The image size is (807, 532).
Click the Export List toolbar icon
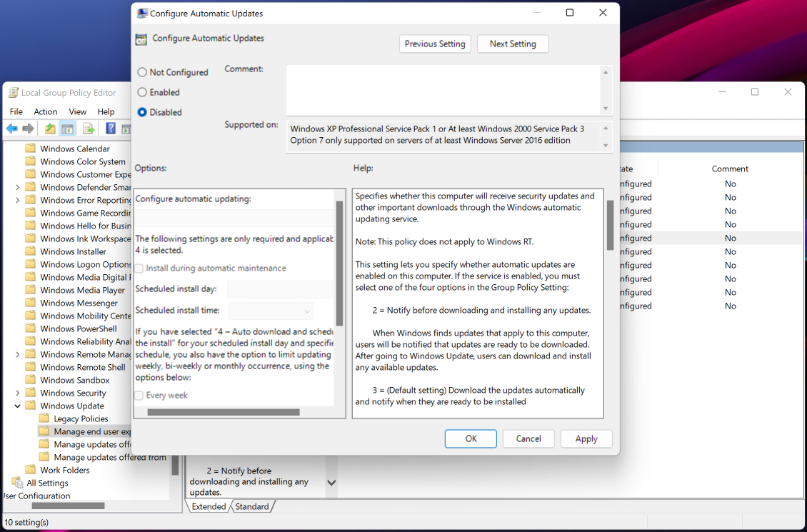tap(88, 128)
